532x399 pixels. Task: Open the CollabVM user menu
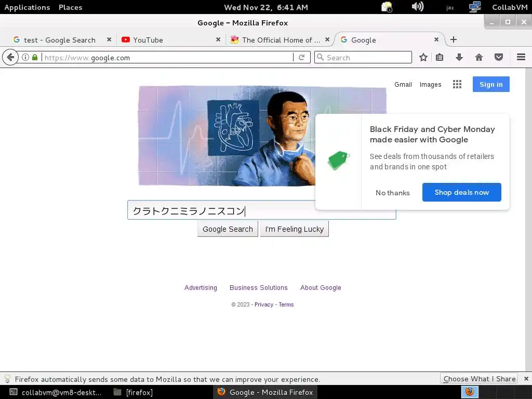(x=510, y=7)
